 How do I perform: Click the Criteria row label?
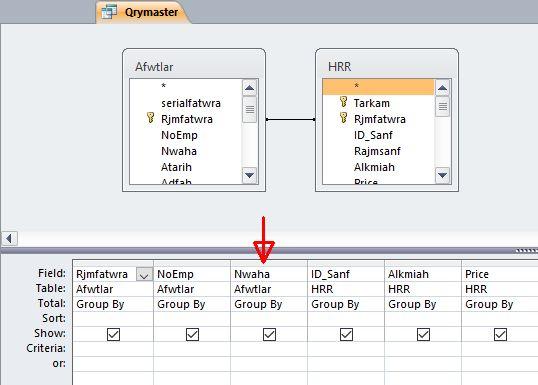tap(46, 348)
